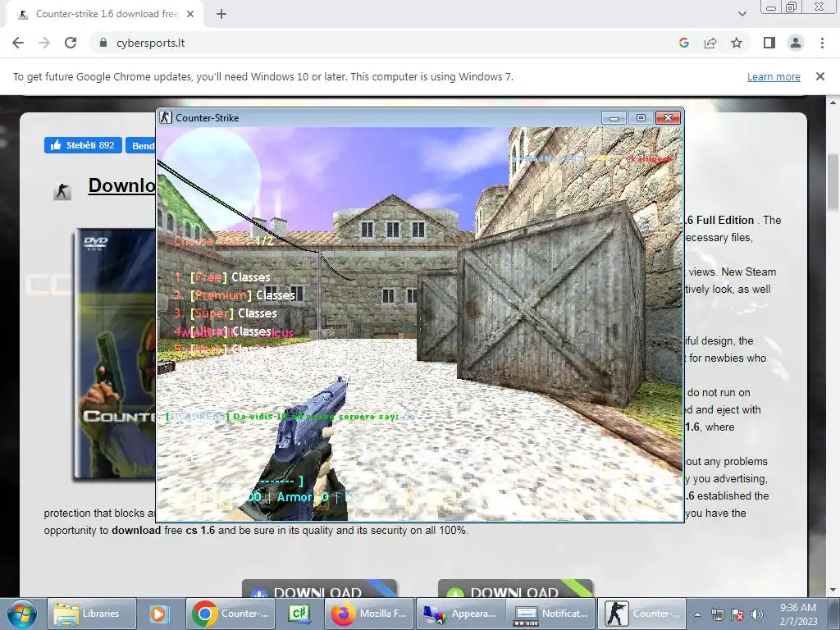Toggle Chrome side panel
This screenshot has height=630, width=840.
(769, 43)
